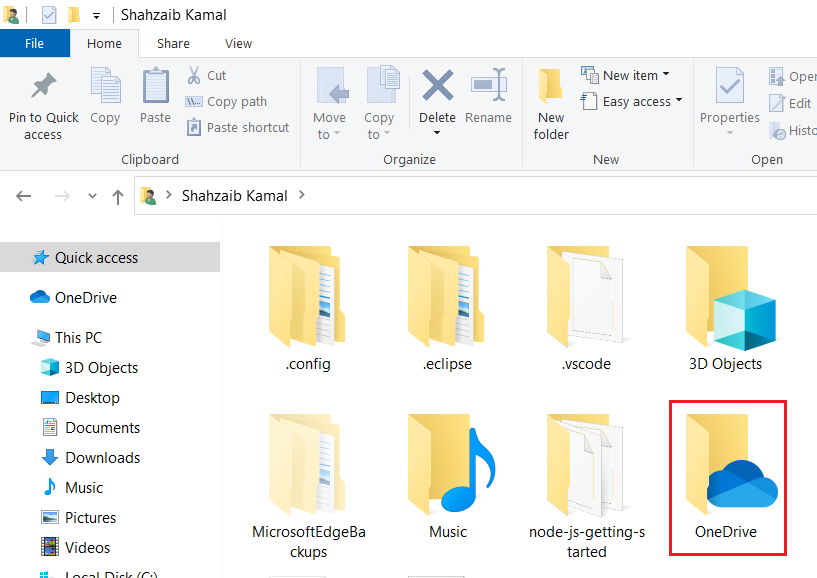Click Shahzaib Kamal in address bar
This screenshot has height=578, width=817.
point(234,196)
